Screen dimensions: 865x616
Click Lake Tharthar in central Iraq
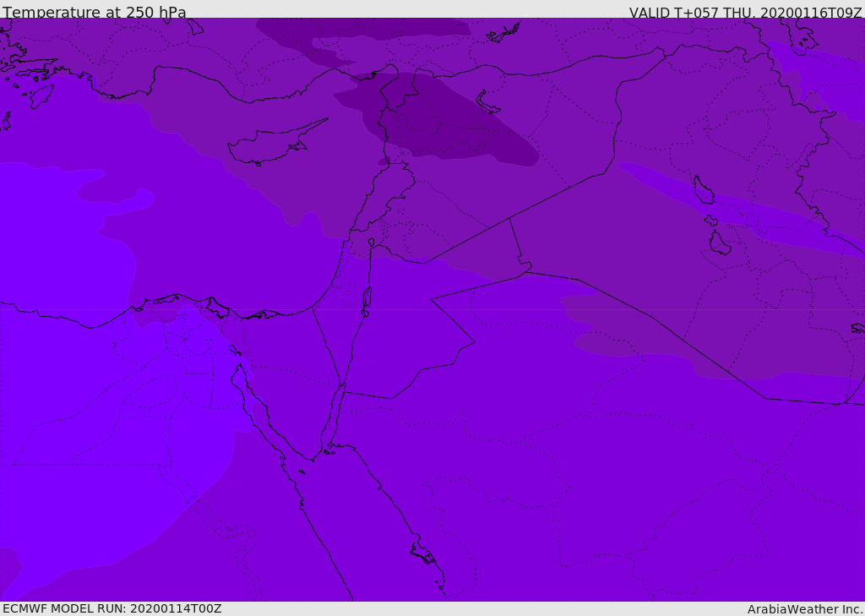pos(704,190)
